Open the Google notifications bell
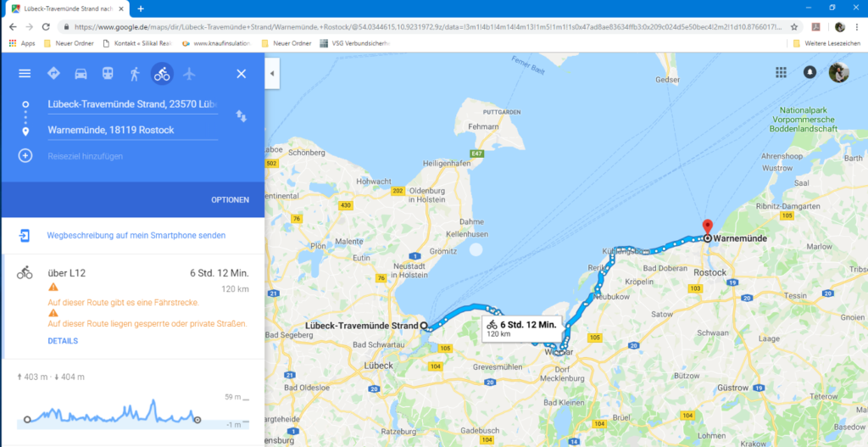Viewport: 868px width, 447px height. point(810,73)
